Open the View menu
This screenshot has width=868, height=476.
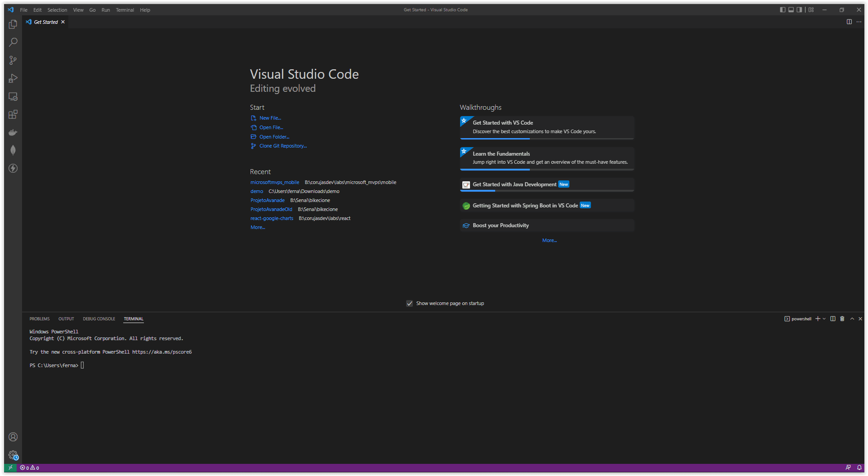click(78, 10)
